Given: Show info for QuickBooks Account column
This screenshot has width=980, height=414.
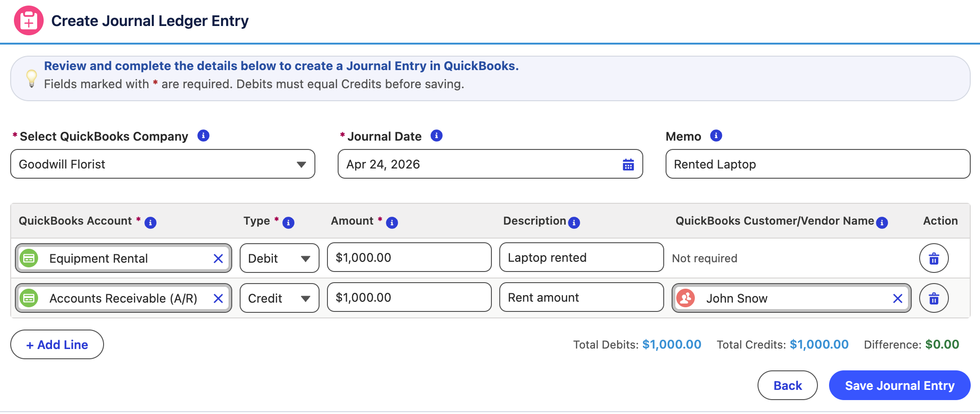Looking at the screenshot, I should (150, 223).
